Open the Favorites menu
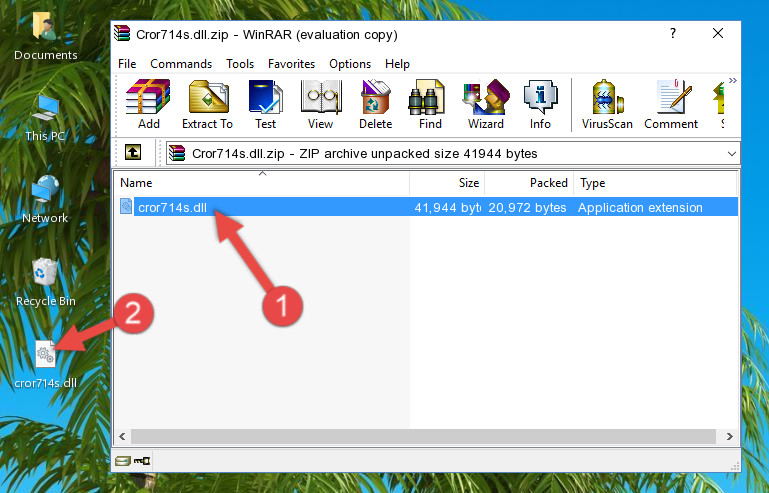Viewport: 769px width, 493px height. tap(291, 64)
